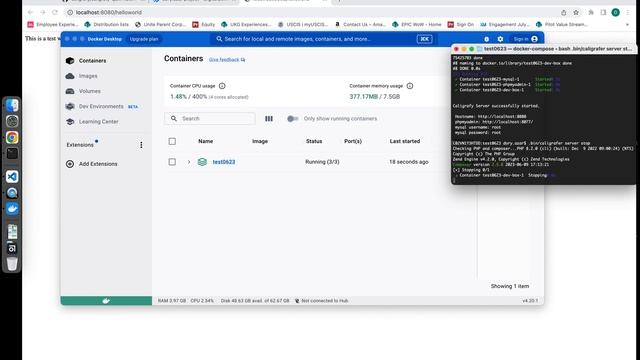Click the Containers cube icon in sidebar

click(x=70, y=60)
